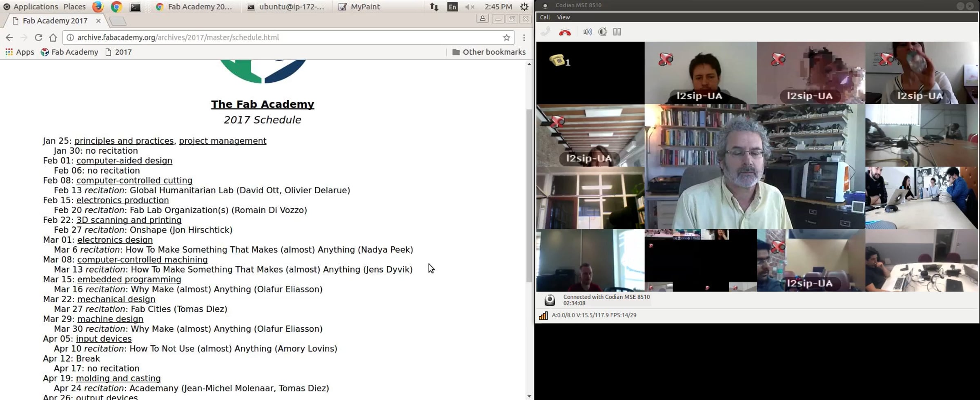Open the Chrome three-dot menu
980x400 pixels.
point(524,38)
